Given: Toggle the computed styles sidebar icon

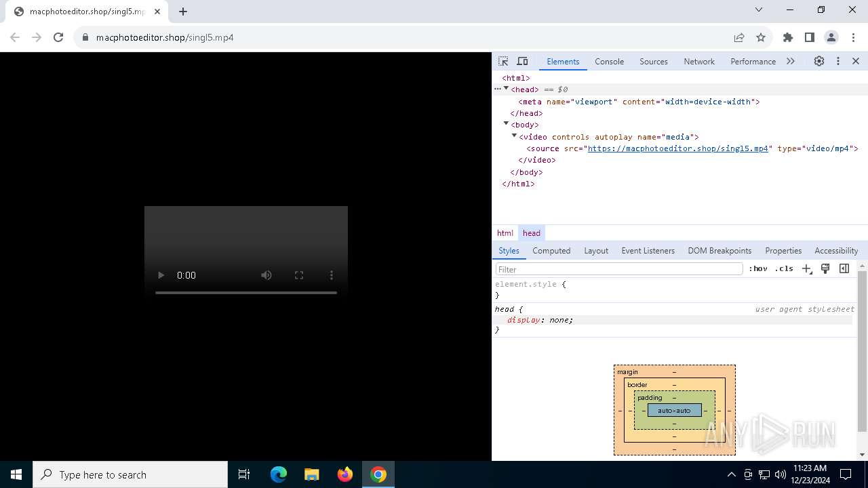Looking at the screenshot, I should coord(844,269).
